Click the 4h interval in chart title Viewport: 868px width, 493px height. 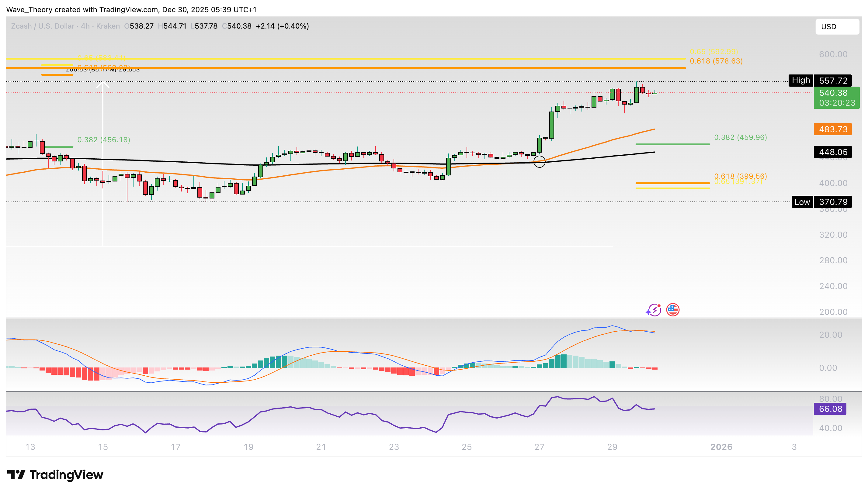tap(85, 26)
